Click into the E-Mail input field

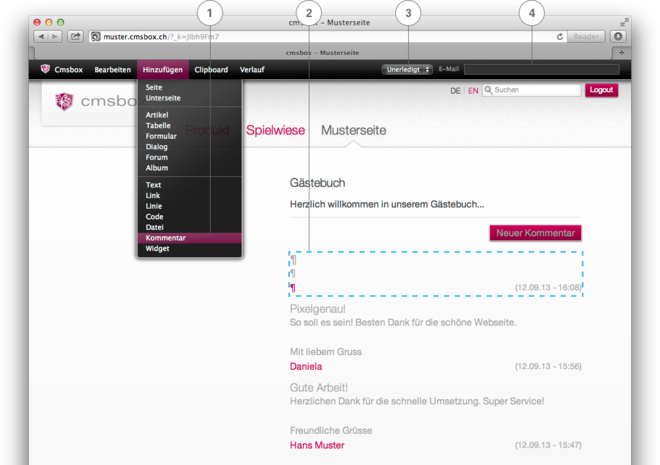pyautogui.click(x=541, y=70)
